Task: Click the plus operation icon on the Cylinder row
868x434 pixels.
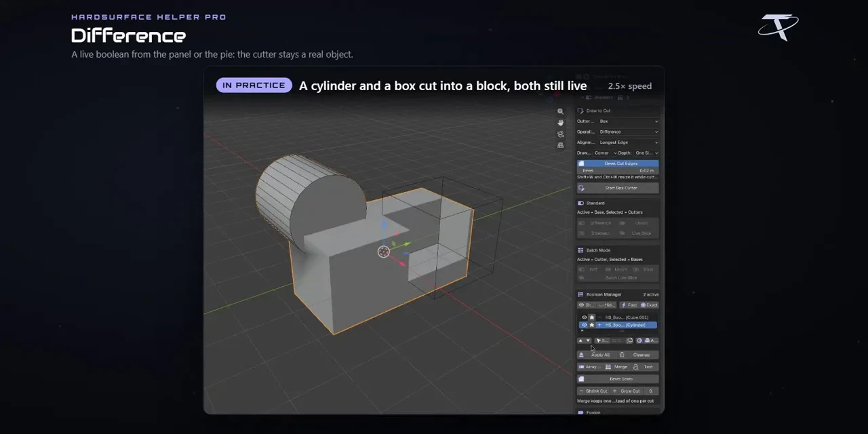Action: [599, 325]
